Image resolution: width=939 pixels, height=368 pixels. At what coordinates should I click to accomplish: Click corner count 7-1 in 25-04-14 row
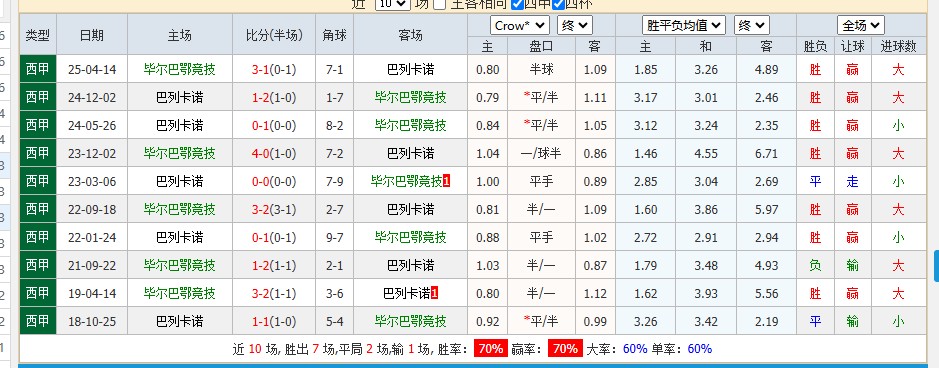tap(335, 69)
